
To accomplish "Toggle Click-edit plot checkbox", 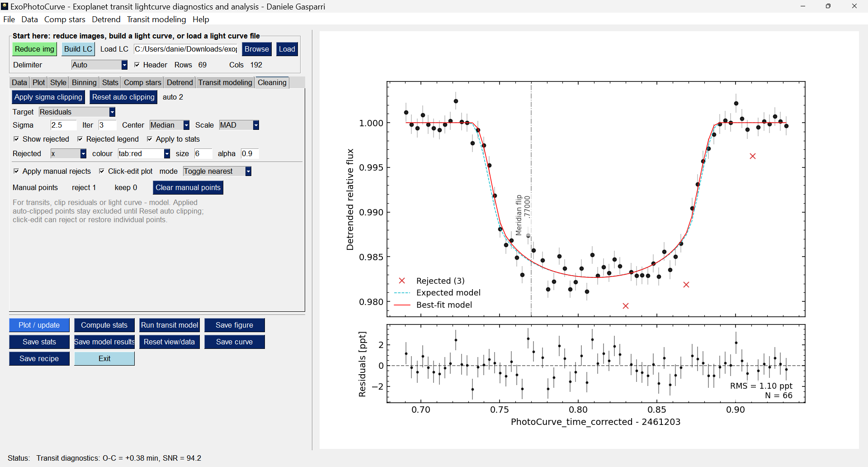I will pos(102,172).
